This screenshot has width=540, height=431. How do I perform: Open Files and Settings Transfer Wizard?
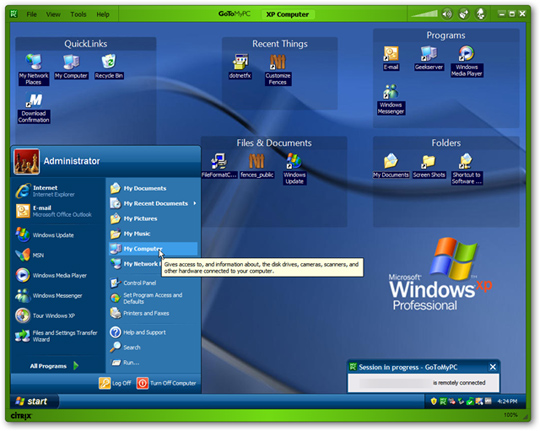pyautogui.click(x=58, y=336)
